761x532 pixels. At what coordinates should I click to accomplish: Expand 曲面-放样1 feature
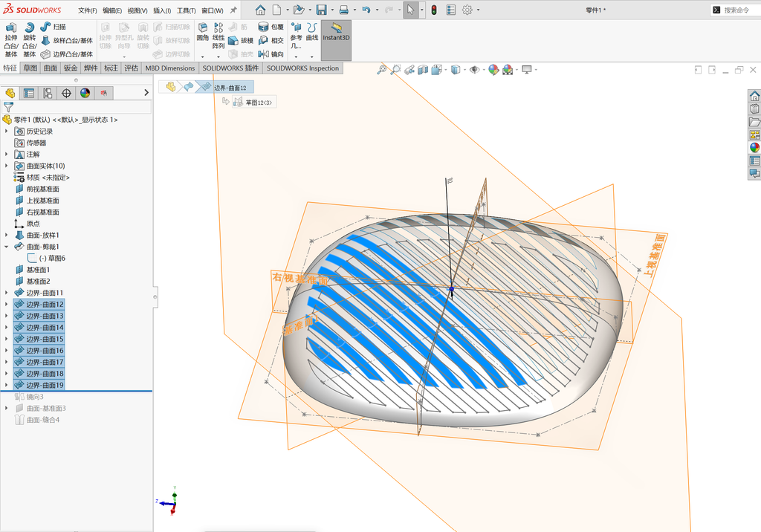click(6, 235)
